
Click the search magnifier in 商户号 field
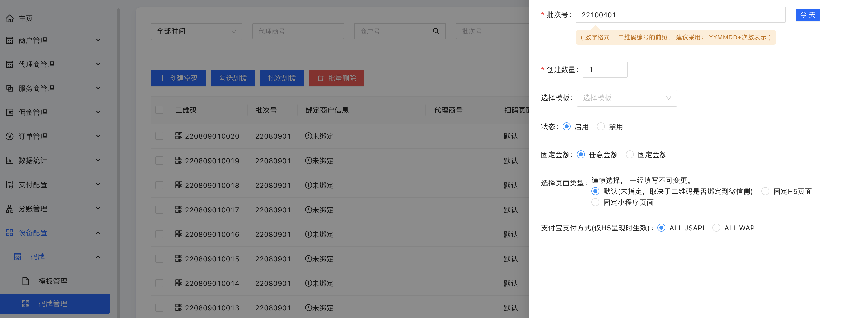pyautogui.click(x=436, y=31)
